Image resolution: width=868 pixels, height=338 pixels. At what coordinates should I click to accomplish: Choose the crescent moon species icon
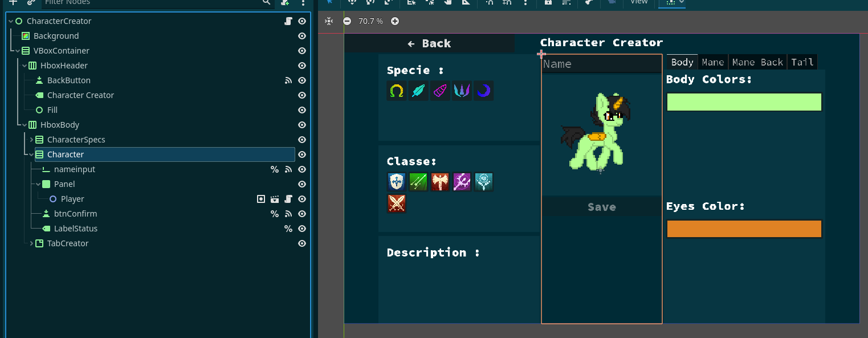tap(483, 91)
